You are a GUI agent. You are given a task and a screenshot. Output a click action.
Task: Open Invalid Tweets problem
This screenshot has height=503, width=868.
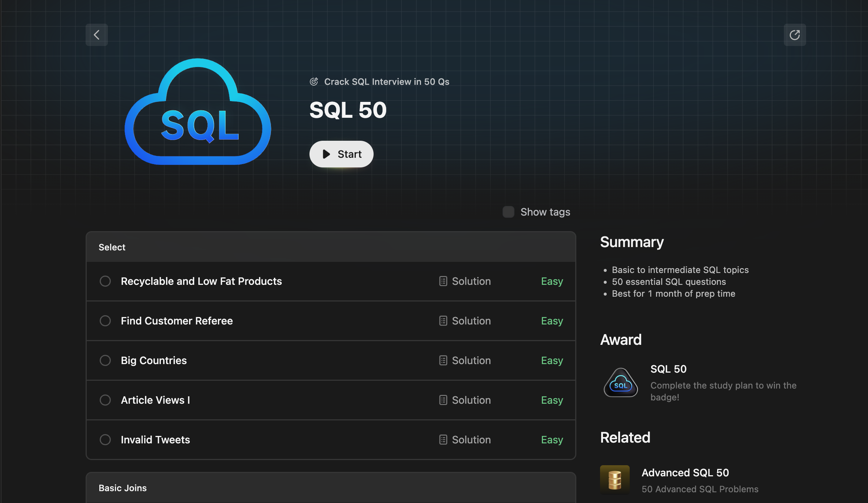[x=155, y=440]
